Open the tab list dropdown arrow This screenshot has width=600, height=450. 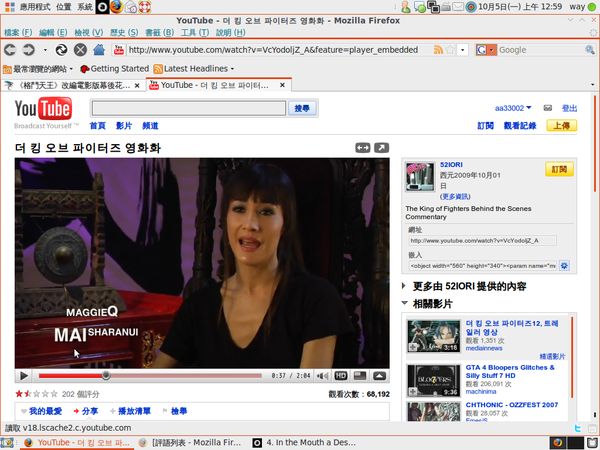pyautogui.click(x=592, y=85)
